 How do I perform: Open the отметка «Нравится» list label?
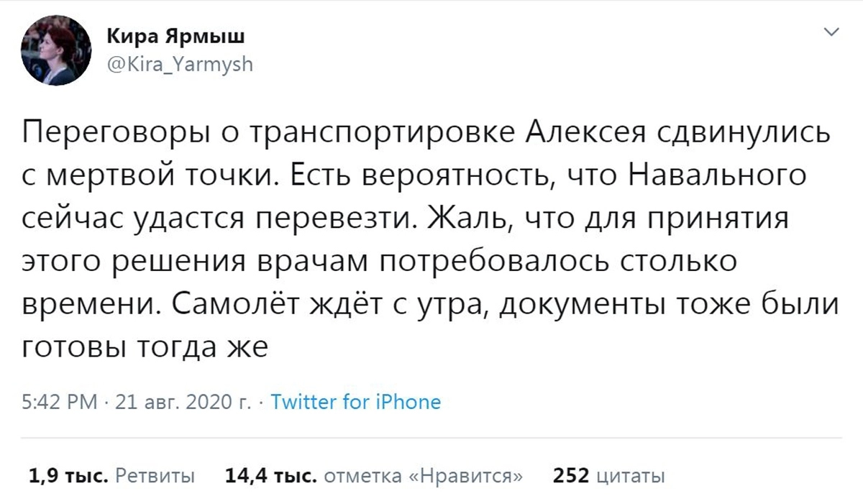(x=423, y=475)
